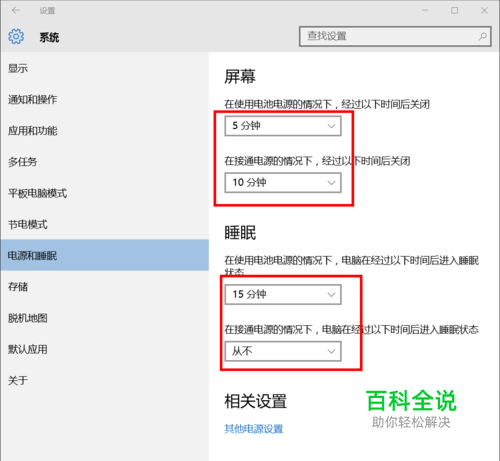Viewport: 500px width, 461px height.
Task: Maximize the Settings window
Action: point(454,11)
